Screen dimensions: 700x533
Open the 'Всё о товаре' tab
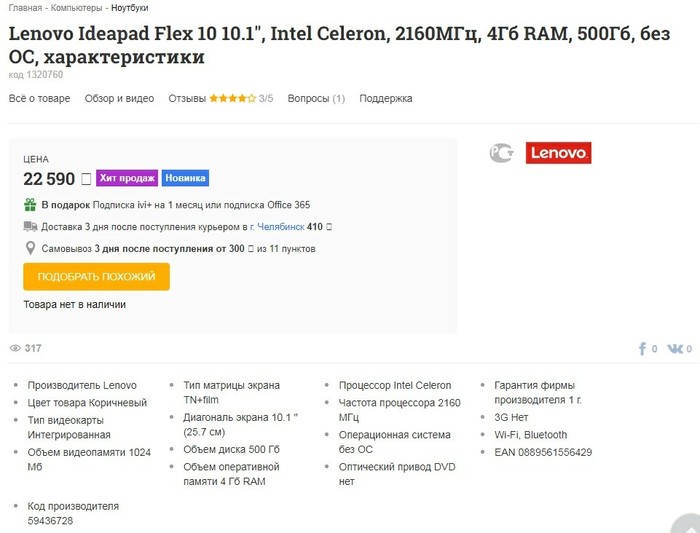tap(40, 99)
